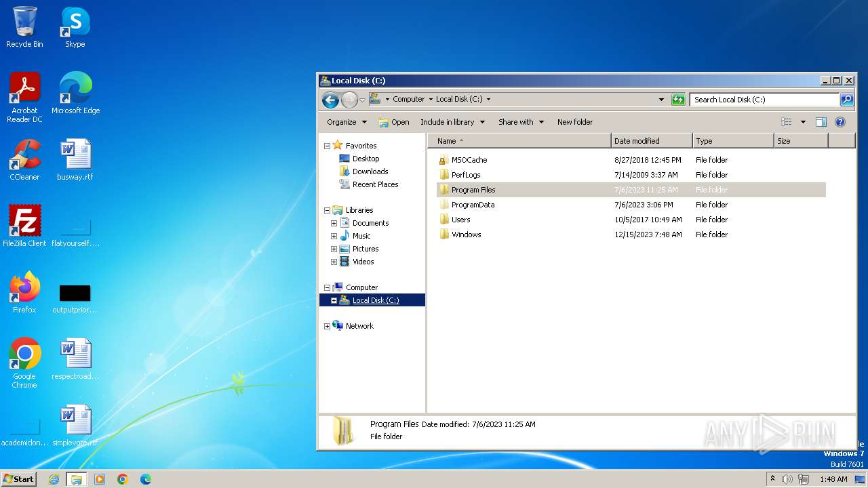Viewport: 868px width, 488px height.
Task: Select the Program Files folder row
Action: (x=631, y=190)
